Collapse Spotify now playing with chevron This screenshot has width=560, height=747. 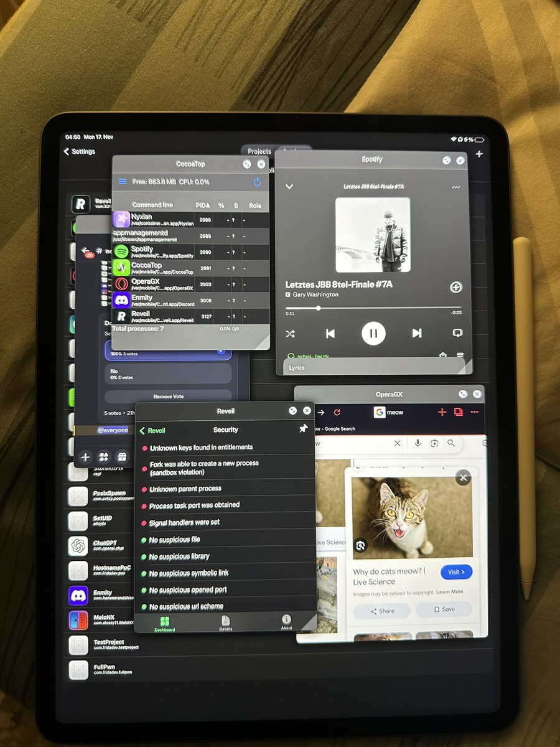(289, 187)
